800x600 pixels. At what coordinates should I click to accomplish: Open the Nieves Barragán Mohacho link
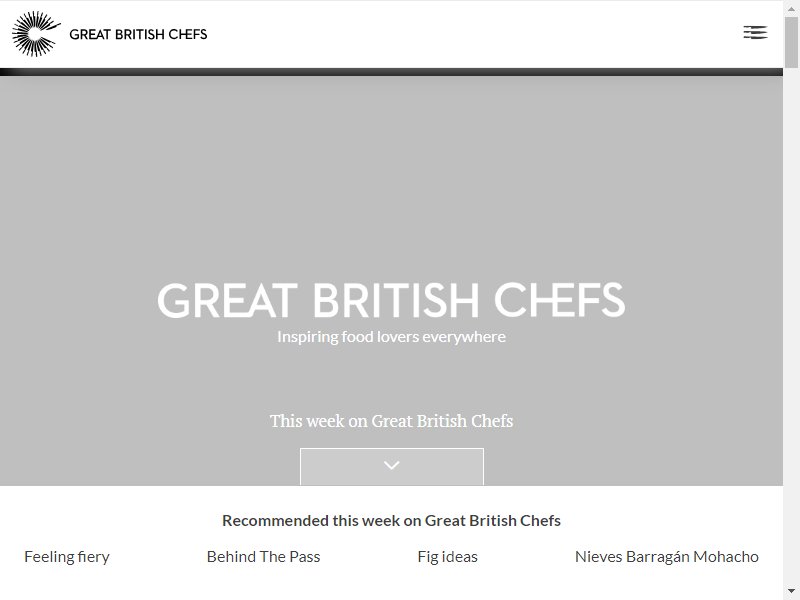coord(667,557)
